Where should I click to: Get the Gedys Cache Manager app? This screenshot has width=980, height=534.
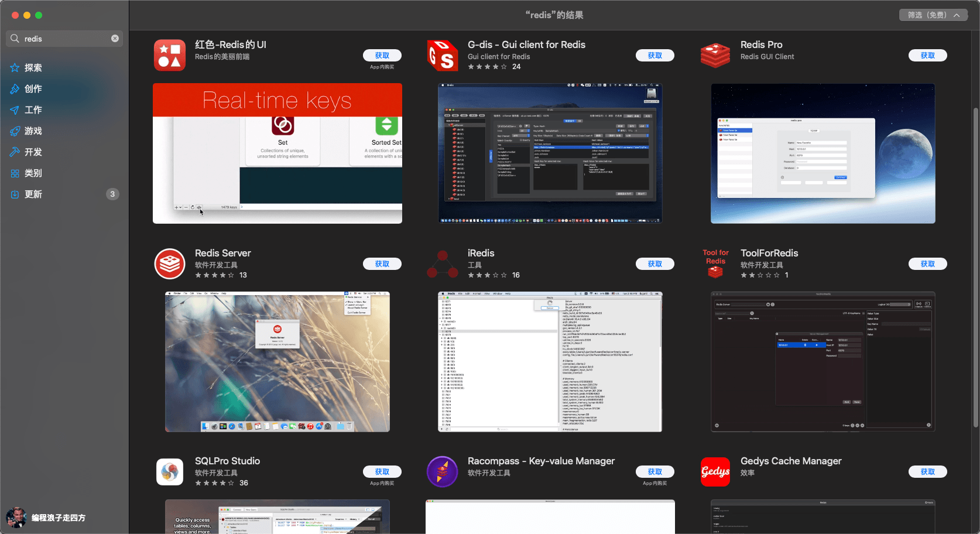point(928,472)
